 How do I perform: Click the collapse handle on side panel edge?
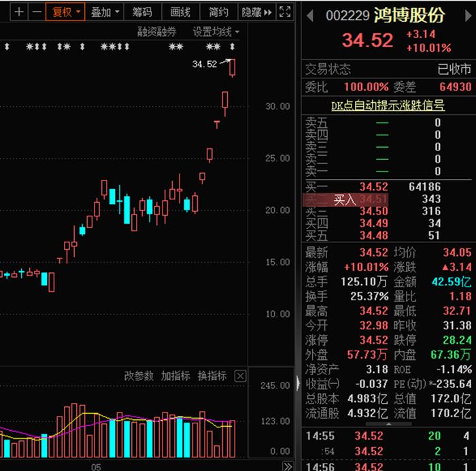[298, 383]
